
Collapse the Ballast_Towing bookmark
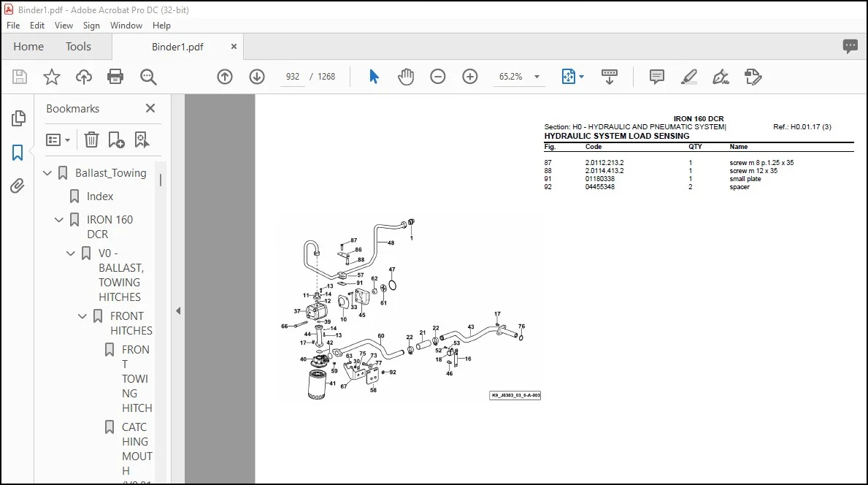[x=47, y=173]
